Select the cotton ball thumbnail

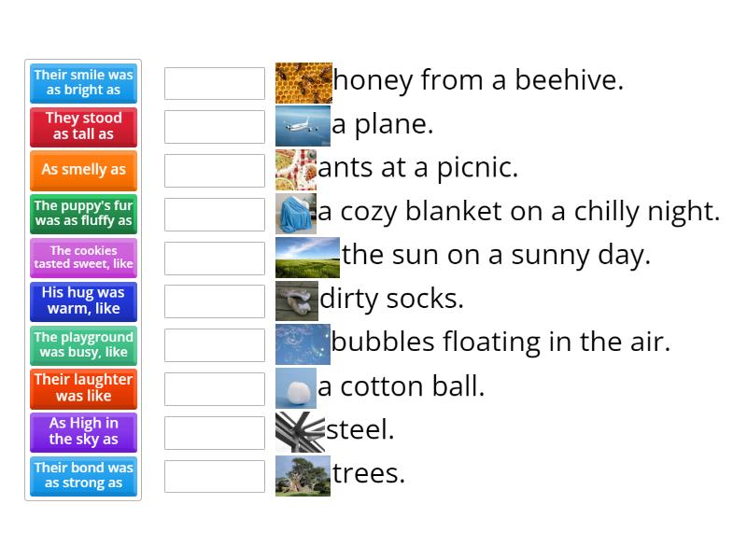[297, 387]
